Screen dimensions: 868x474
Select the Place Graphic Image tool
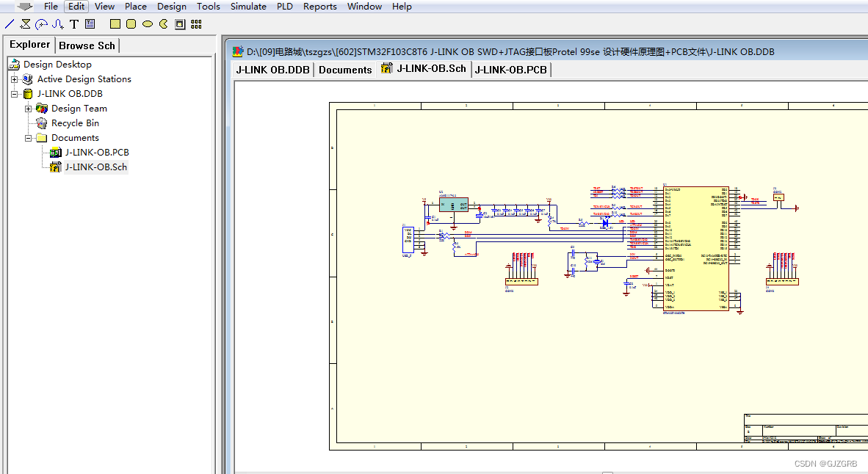pos(180,23)
